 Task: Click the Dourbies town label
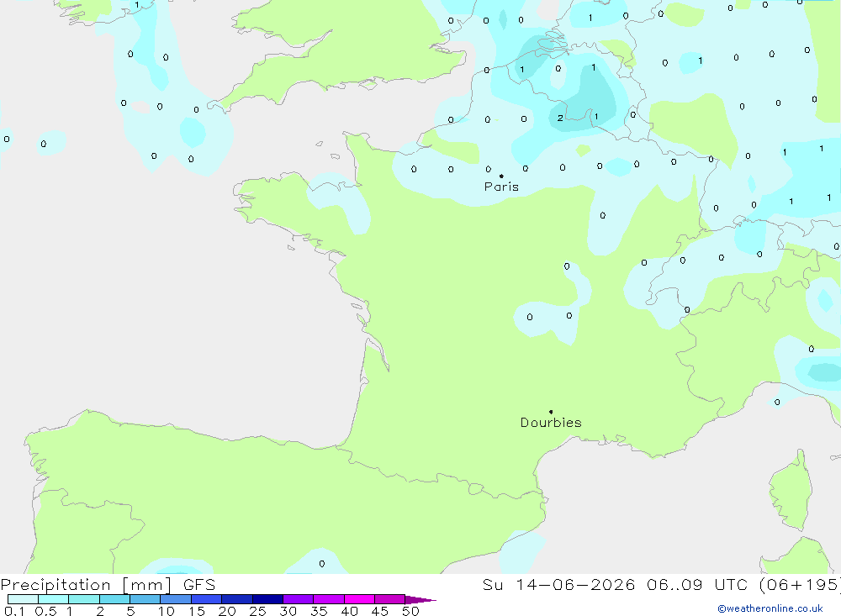point(551,423)
